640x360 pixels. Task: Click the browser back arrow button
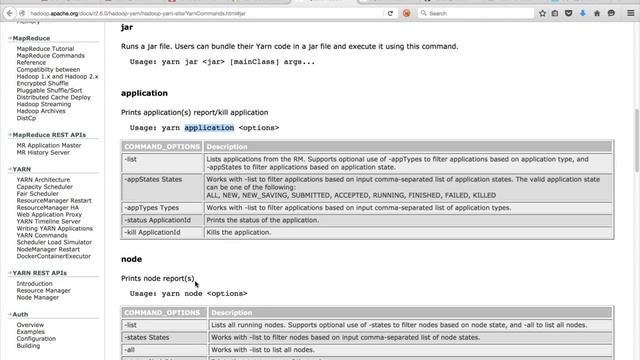coord(9,13)
